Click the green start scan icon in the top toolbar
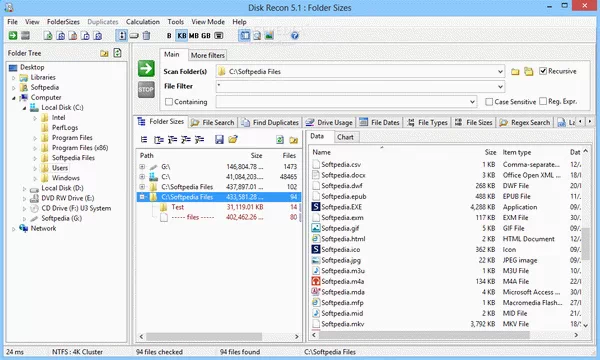This screenshot has height=360, width=600. (x=13, y=36)
